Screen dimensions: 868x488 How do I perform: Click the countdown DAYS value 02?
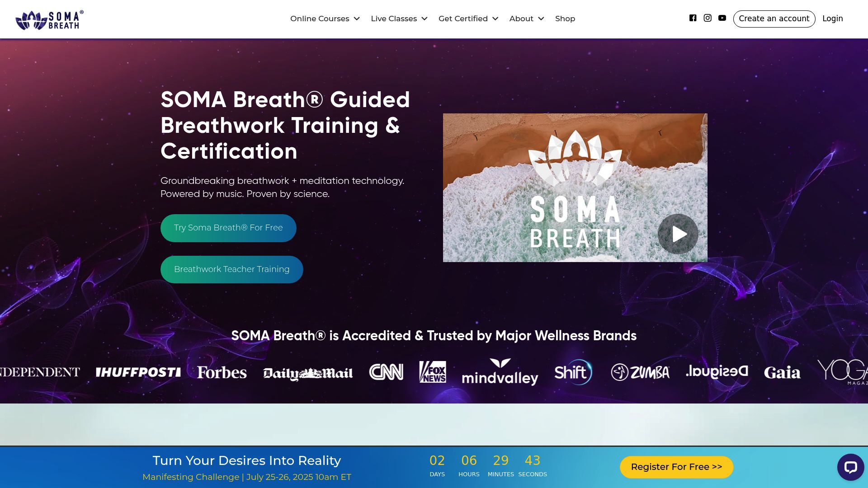click(x=437, y=460)
